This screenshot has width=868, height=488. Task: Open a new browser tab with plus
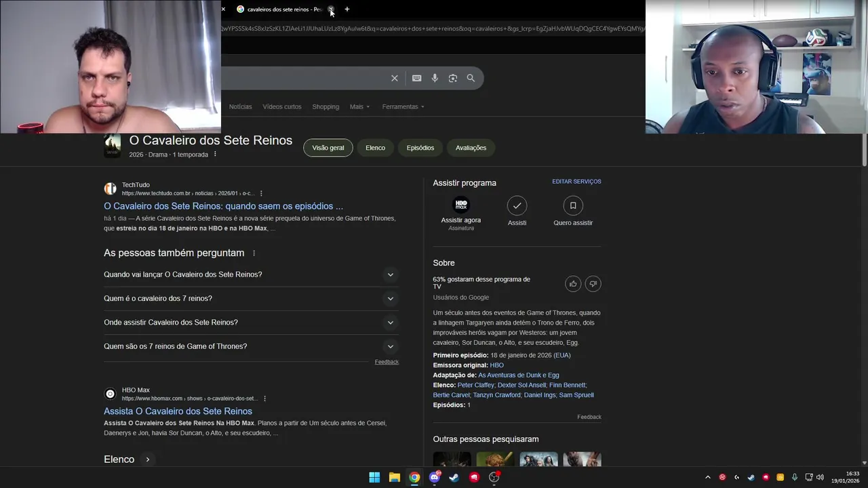pos(347,9)
